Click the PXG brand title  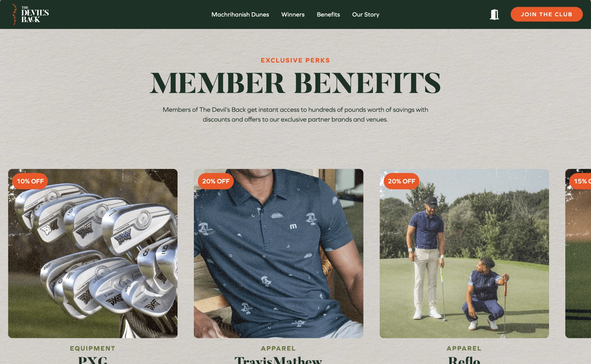[93, 360]
